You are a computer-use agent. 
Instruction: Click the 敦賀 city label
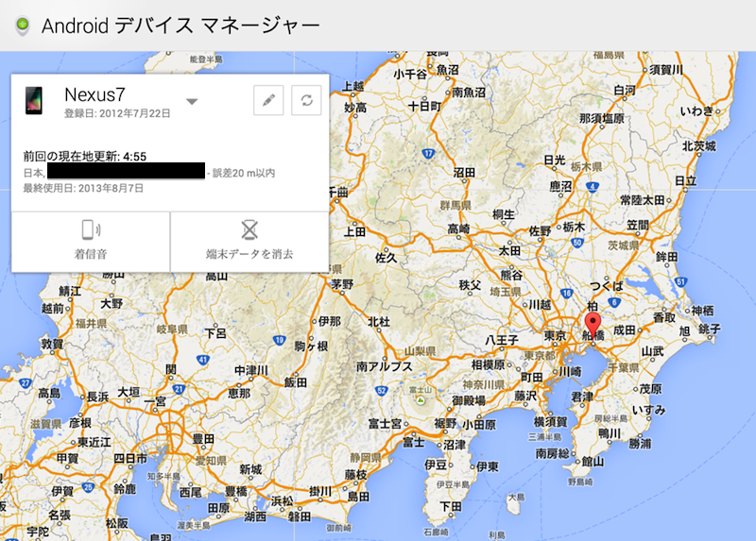(52, 344)
